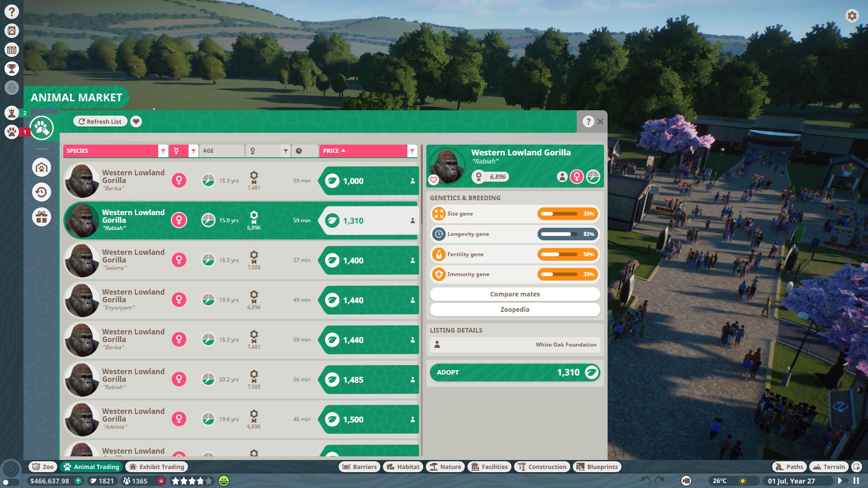Select gorilla Enyonyam priced 1,440

coord(241,300)
